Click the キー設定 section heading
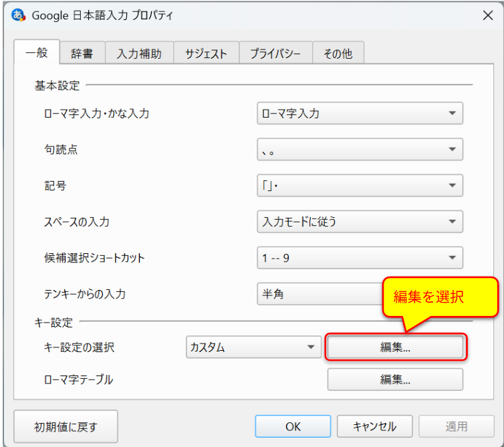 pos(53,322)
